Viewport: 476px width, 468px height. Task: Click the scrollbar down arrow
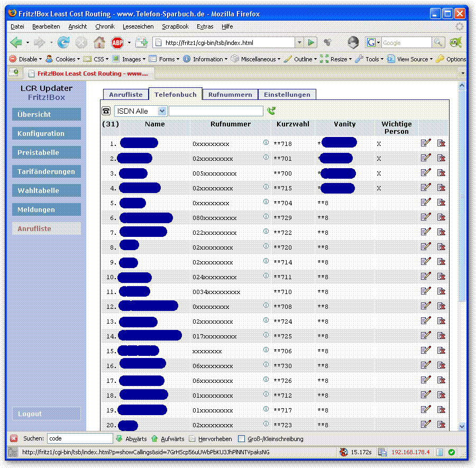pos(462,426)
